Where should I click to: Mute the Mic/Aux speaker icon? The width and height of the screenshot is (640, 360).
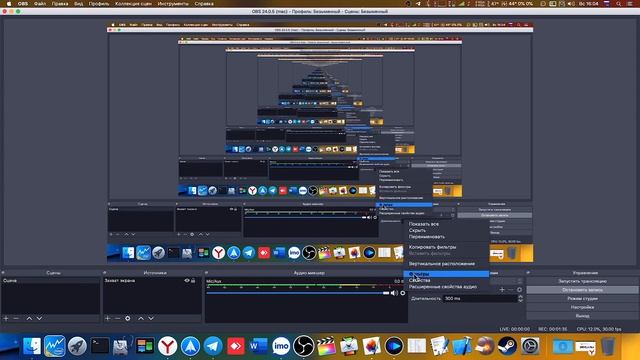click(394, 293)
